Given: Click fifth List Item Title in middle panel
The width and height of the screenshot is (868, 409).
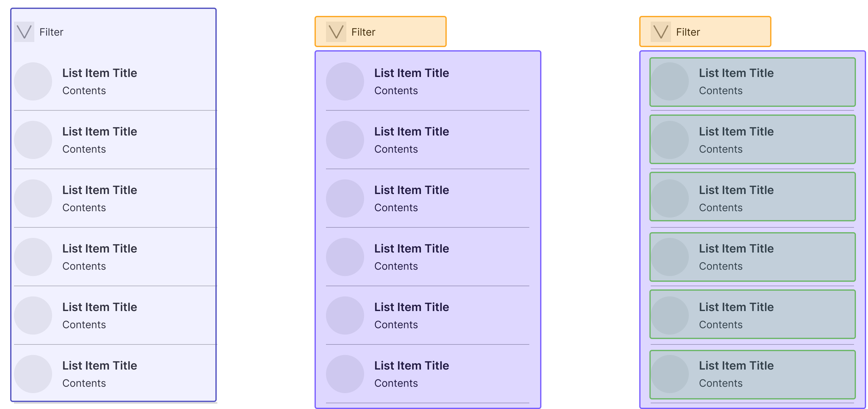Looking at the screenshot, I should tap(411, 307).
